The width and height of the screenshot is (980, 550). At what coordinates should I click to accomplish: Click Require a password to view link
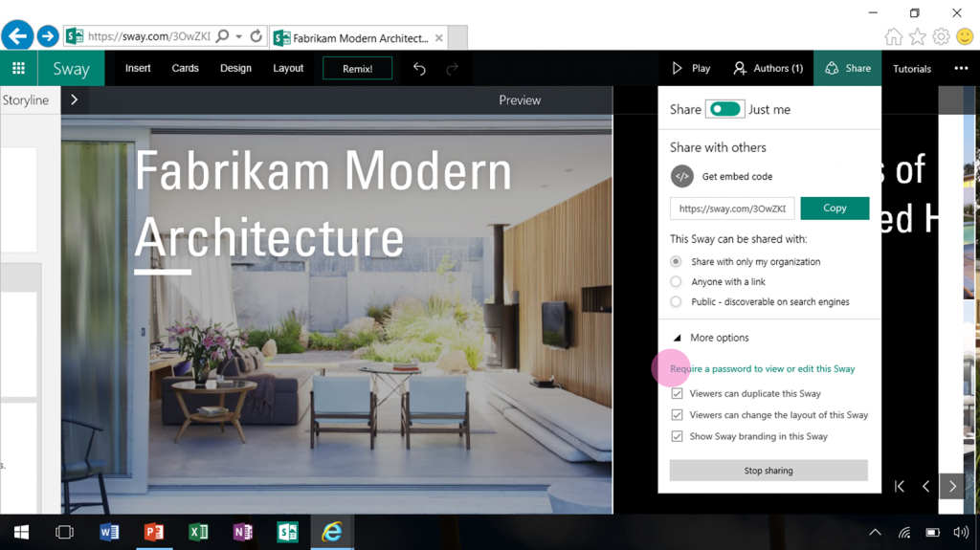click(762, 369)
